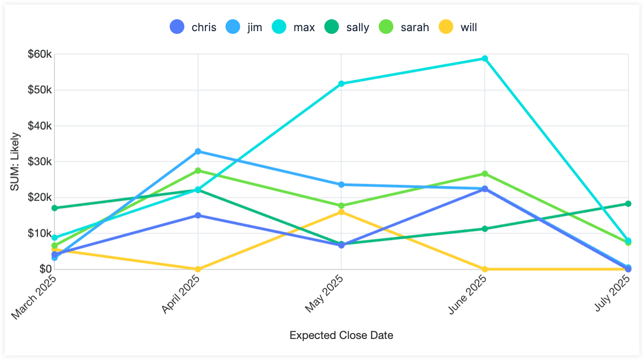Click the jim legend color circle
The width and height of the screenshot is (644, 360).
coord(233,27)
